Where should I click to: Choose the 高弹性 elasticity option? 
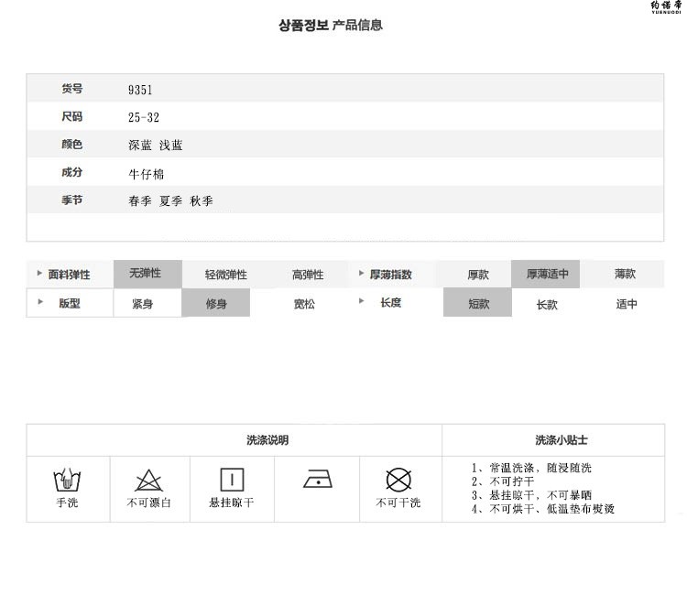coord(308,275)
